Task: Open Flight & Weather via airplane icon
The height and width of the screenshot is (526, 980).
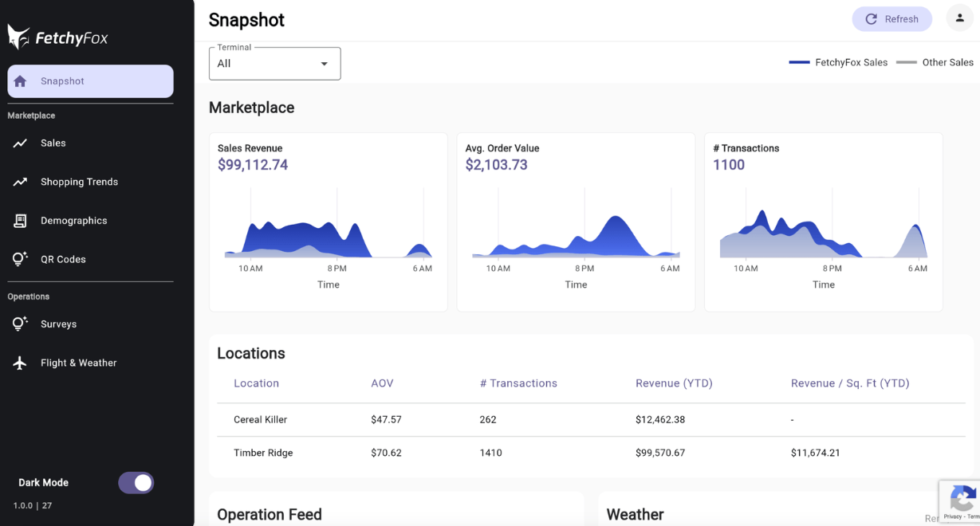Action: tap(21, 363)
